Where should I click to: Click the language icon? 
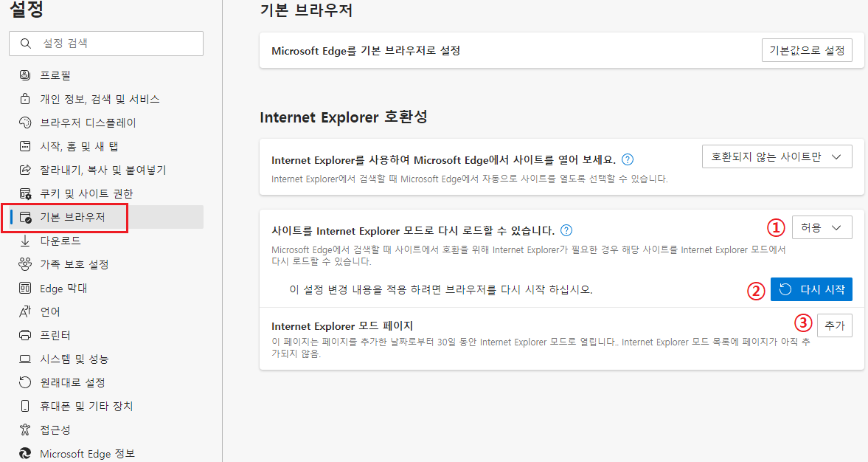tap(25, 311)
